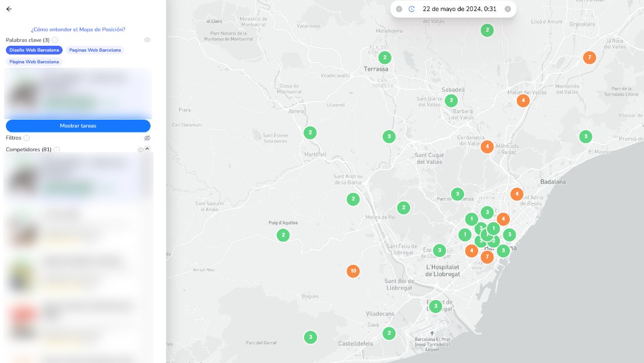Viewport: 644px width, 363px height.
Task: Select the Paginas Web Barcelona keyword chip
Action: 95,50
